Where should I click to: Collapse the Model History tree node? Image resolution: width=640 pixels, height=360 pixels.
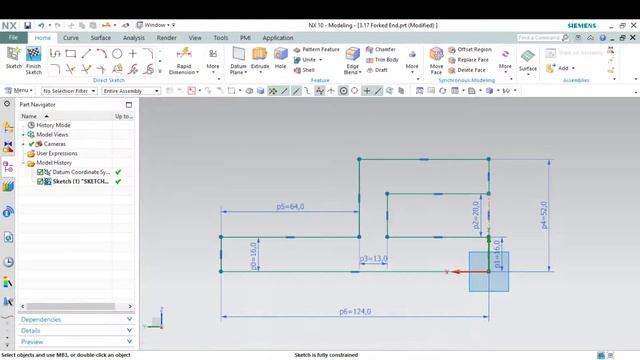click(x=23, y=163)
